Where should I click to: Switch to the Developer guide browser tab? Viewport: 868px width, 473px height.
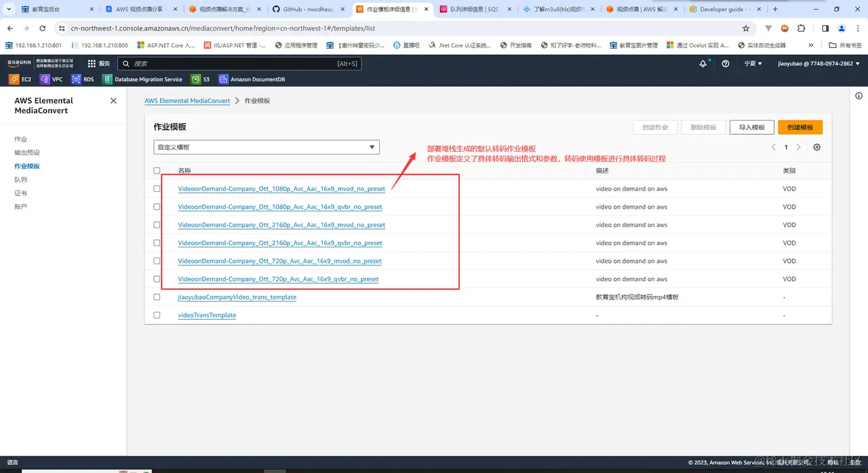pyautogui.click(x=726, y=9)
